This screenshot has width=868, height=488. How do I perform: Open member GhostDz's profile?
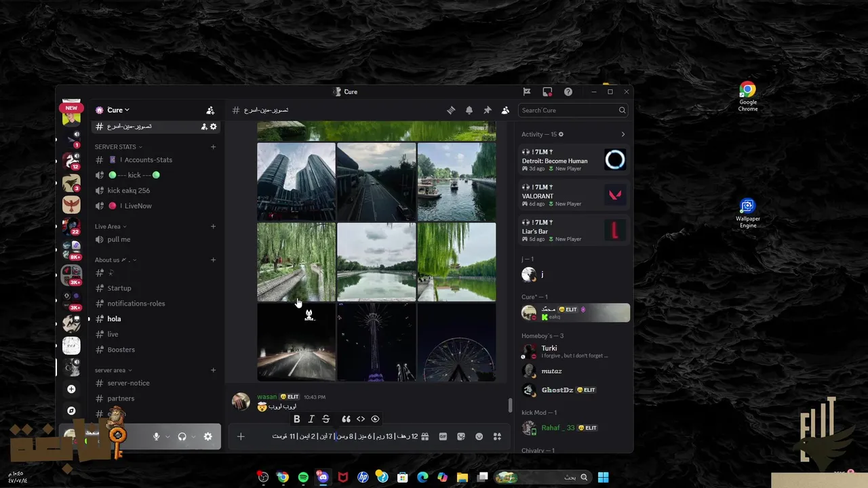point(574,390)
